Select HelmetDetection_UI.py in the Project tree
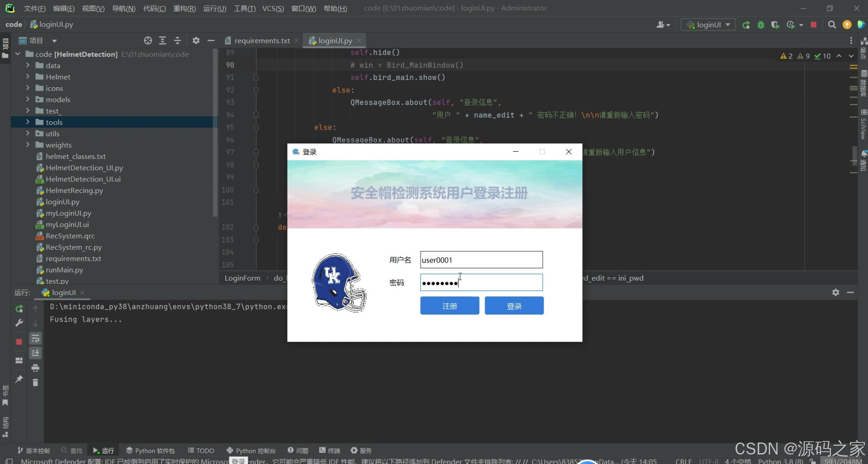The height and width of the screenshot is (464, 868). tap(84, 168)
